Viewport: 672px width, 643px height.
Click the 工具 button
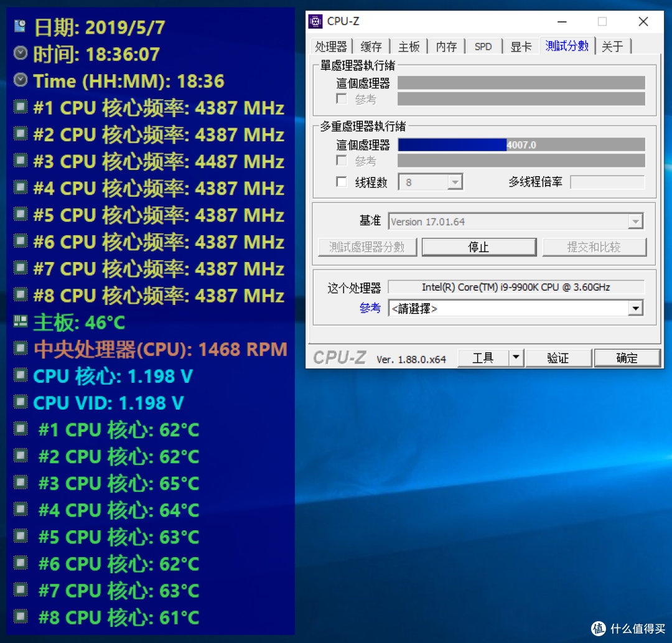point(483,357)
